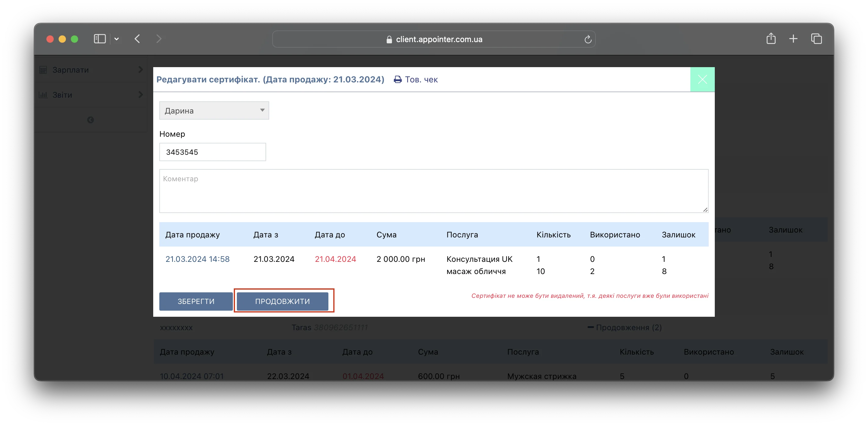Click the Дата з value 21.03.2024
The height and width of the screenshot is (426, 868).
pyautogui.click(x=274, y=259)
